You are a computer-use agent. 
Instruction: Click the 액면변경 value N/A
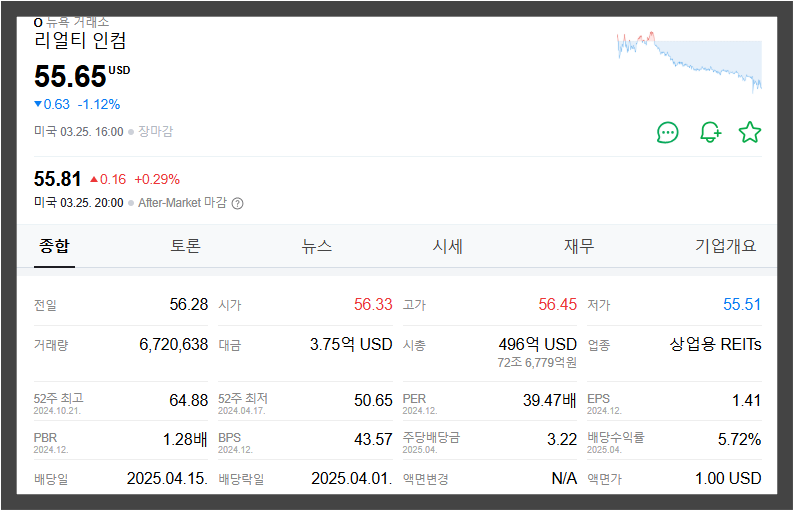coord(564,479)
